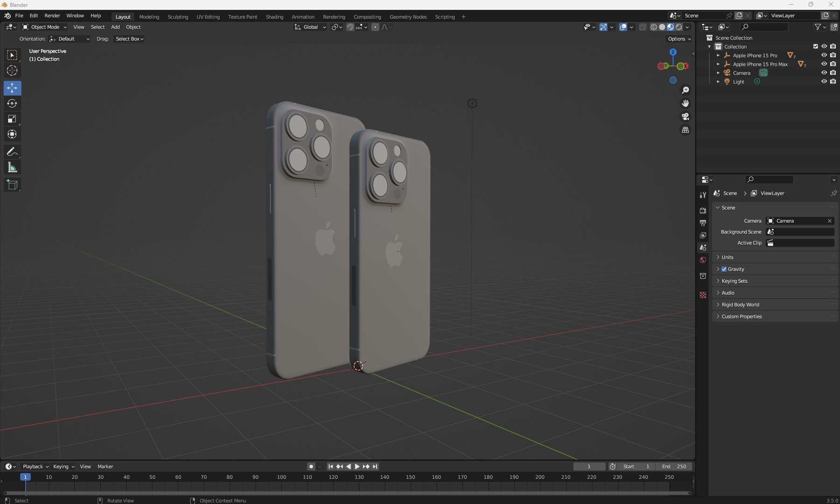840x504 pixels.
Task: Switch to the Geometry Nodes workspace tab
Action: 408,17
